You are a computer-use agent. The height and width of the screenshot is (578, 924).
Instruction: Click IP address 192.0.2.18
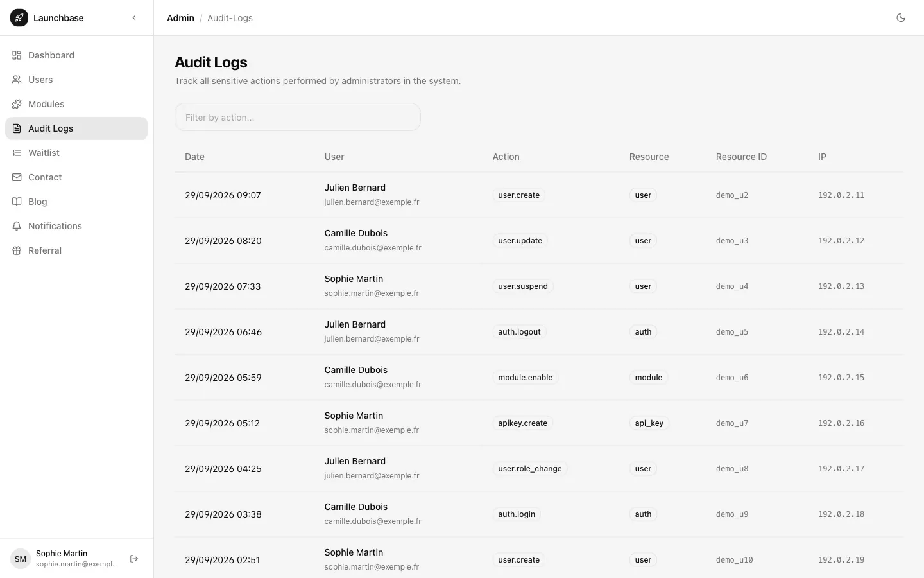tap(841, 514)
